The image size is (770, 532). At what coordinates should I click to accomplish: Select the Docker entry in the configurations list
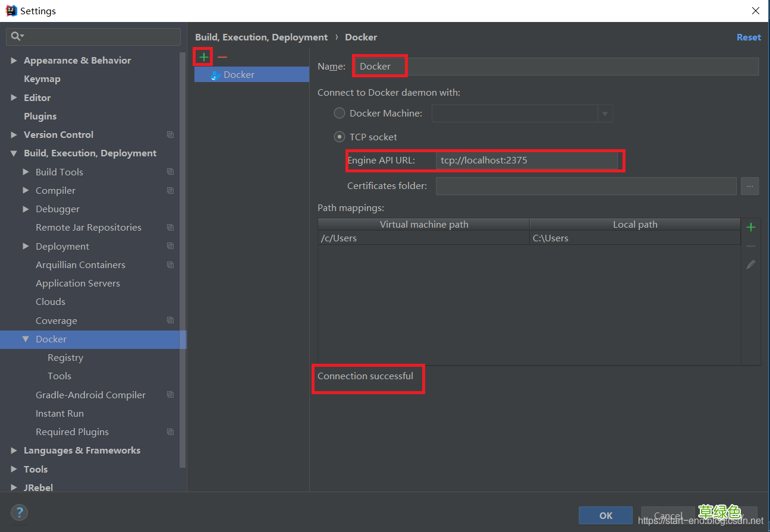point(252,75)
